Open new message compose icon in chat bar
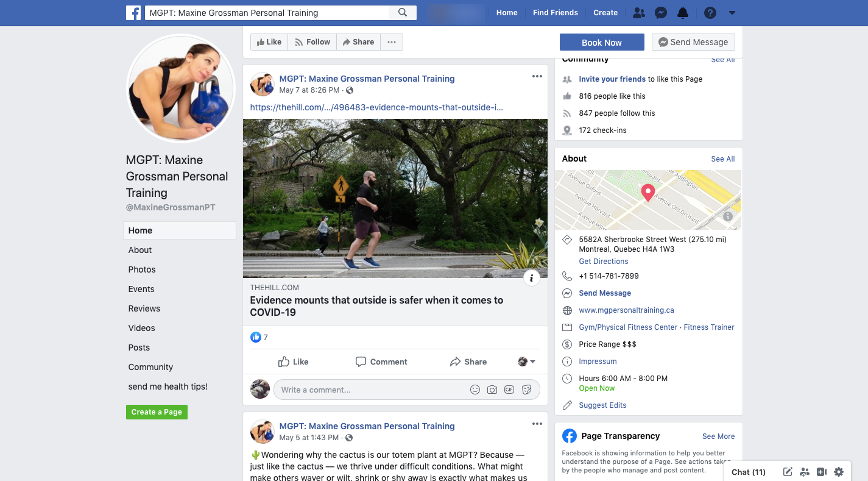 (788, 472)
